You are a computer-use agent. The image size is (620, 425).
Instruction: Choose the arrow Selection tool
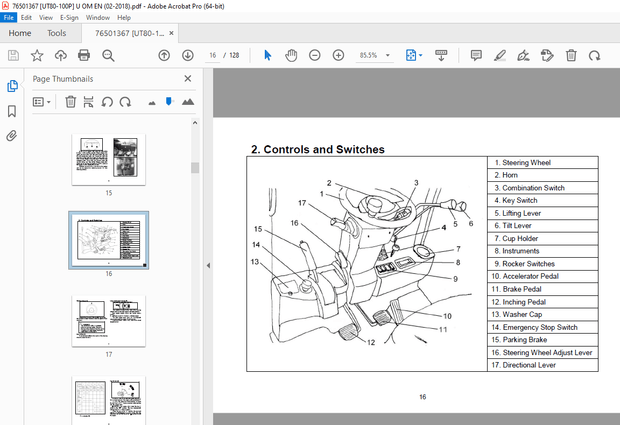pyautogui.click(x=268, y=55)
